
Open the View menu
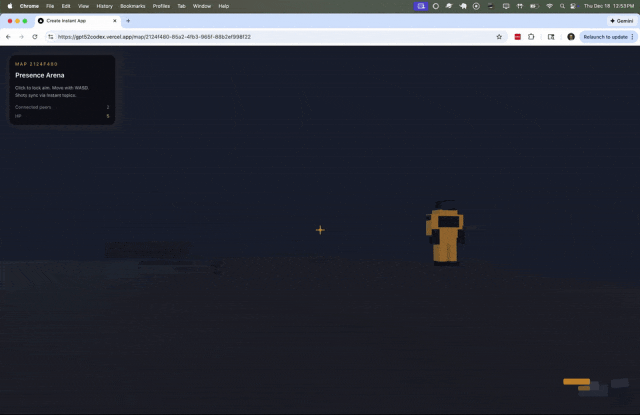pyautogui.click(x=83, y=6)
